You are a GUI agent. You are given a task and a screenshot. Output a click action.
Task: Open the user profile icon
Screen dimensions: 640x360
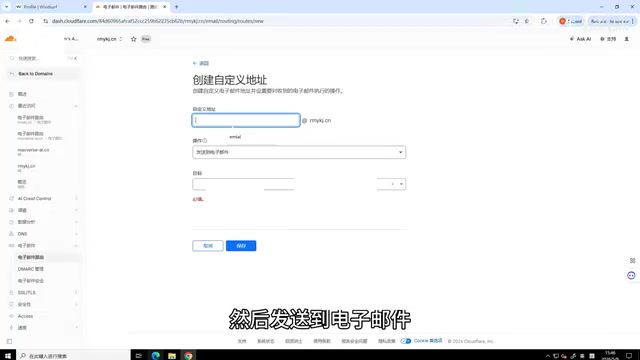627,39
